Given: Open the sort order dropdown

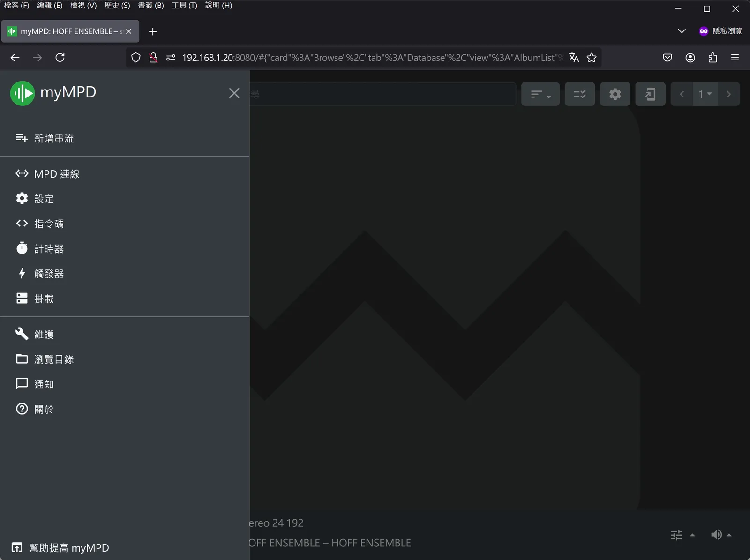Looking at the screenshot, I should pyautogui.click(x=540, y=94).
